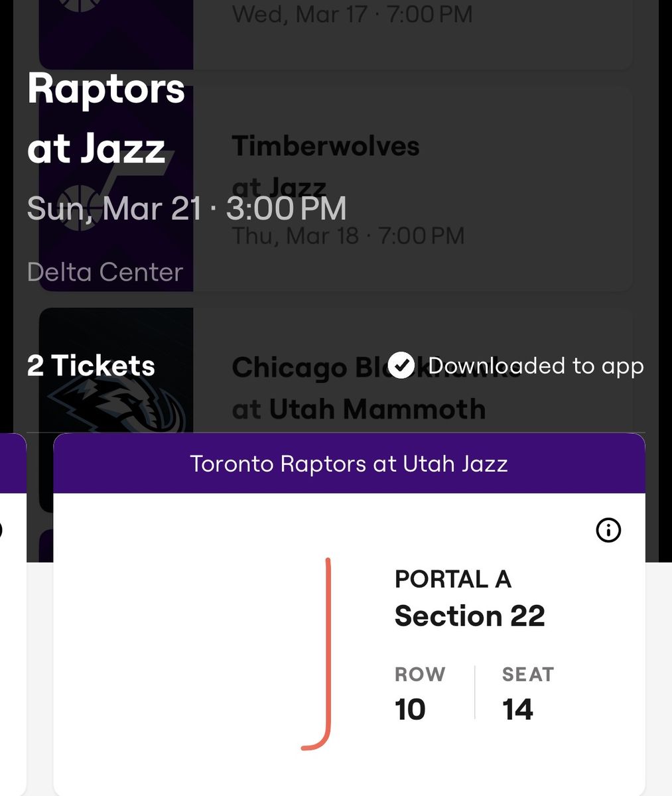
Task: Select the Section 22 text on ticket
Action: click(470, 616)
